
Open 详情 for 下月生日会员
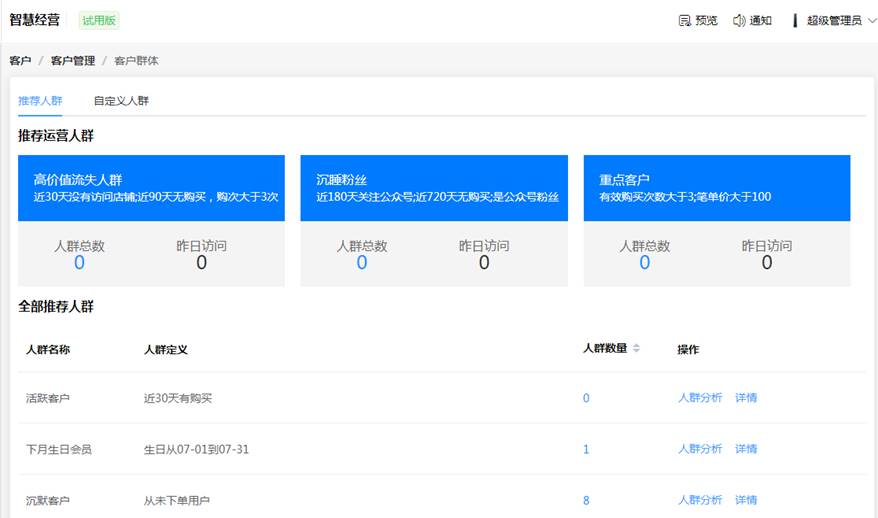pos(746,449)
